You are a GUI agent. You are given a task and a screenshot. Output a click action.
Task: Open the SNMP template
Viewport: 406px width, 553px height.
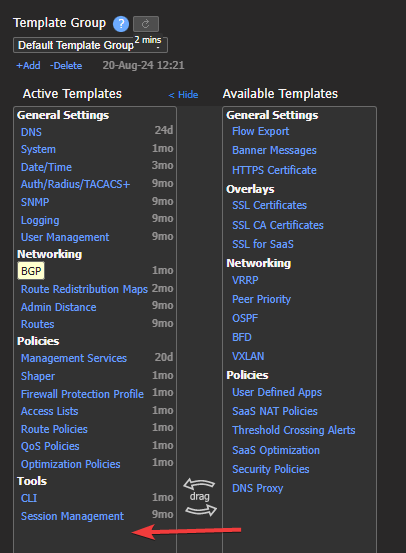click(35, 202)
